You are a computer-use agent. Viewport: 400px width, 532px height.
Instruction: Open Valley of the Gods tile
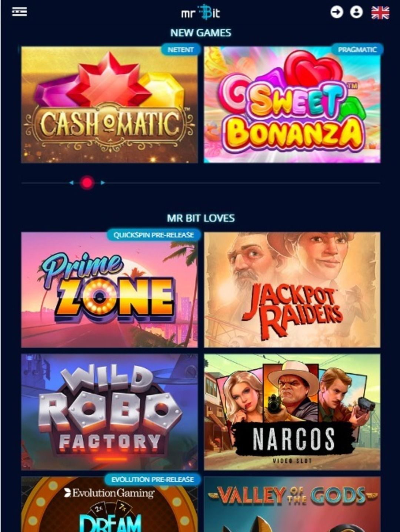click(x=292, y=504)
